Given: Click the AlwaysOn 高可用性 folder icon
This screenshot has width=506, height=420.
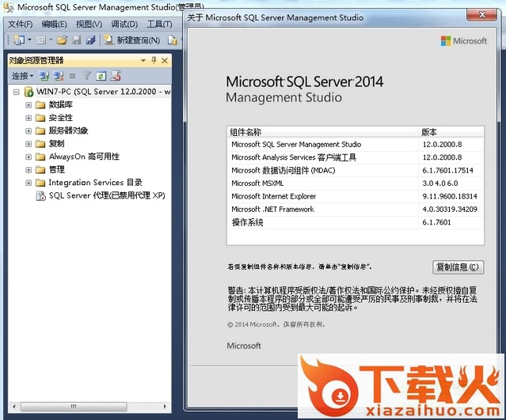Looking at the screenshot, I should pos(40,157).
